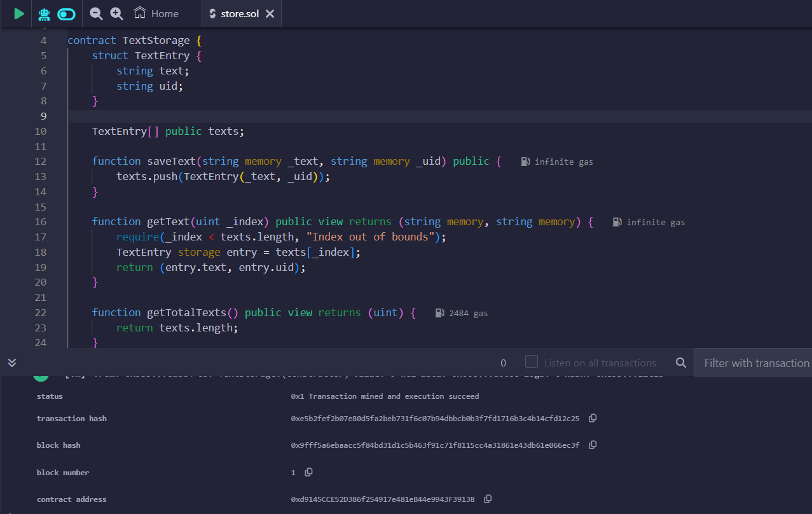The width and height of the screenshot is (812, 514).
Task: Copy the block number
Action: tap(308, 472)
